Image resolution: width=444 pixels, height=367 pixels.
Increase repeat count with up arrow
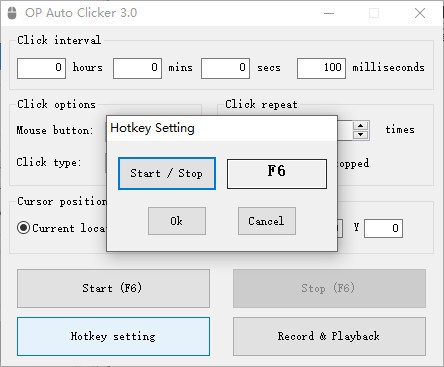[360, 126]
